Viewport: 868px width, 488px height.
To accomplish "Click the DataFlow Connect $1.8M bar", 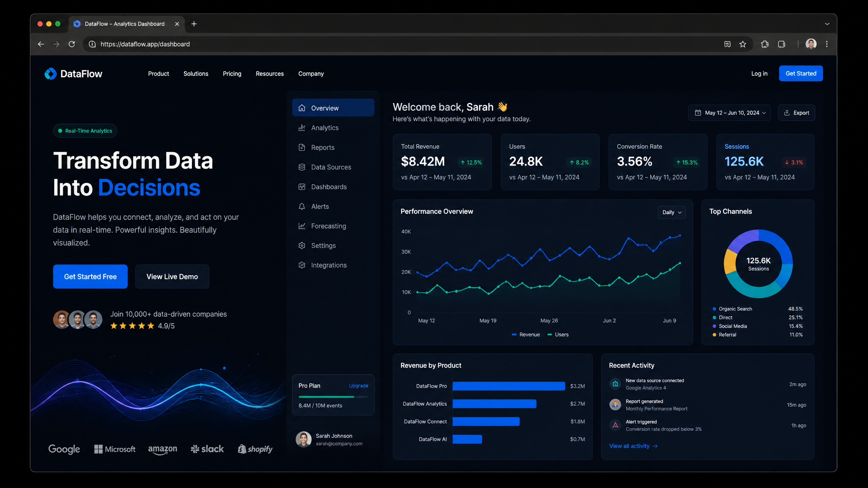I will (x=486, y=421).
